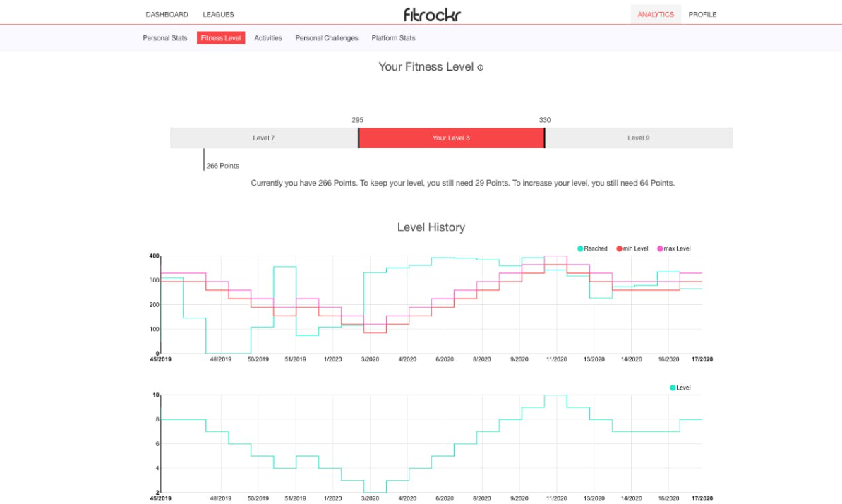Open the Activities tab
This screenshot has width=842, height=504.
268,38
